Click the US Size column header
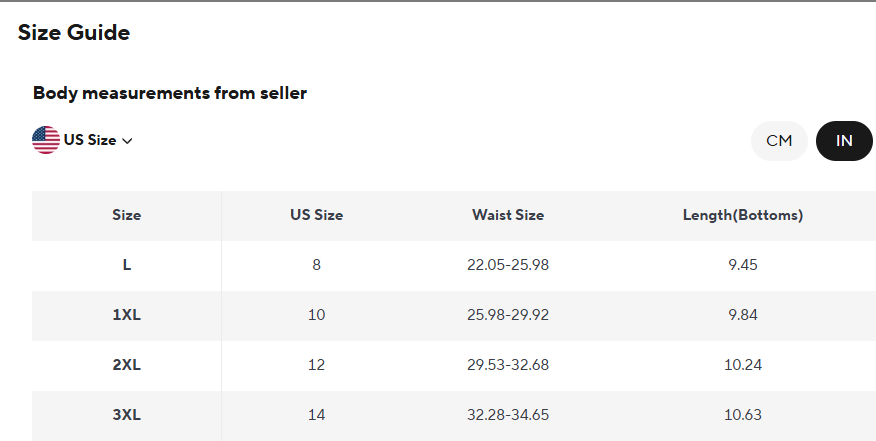The image size is (876, 441). click(x=316, y=215)
